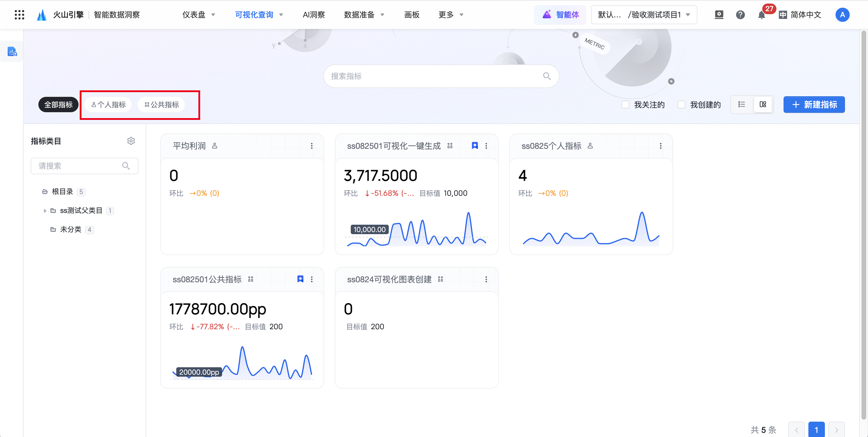Click bookmark icon on ss082501可视化一键生成 card
This screenshot has width=868, height=437.
[x=474, y=146]
